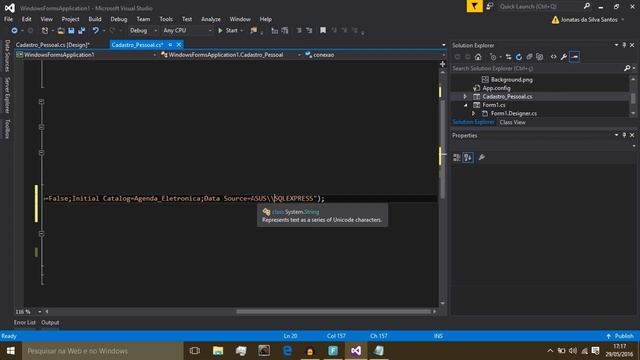Click the notifications flag icon
The height and width of the screenshot is (360, 640).
click(x=474, y=7)
